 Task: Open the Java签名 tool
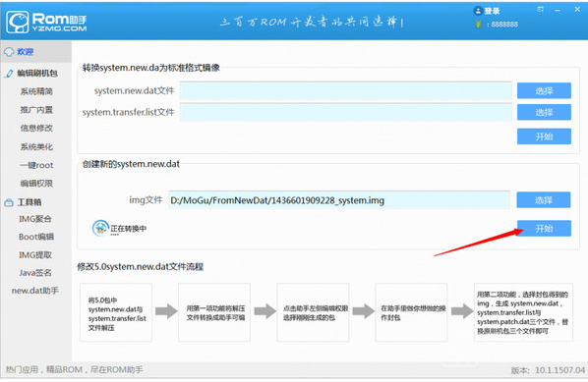35,273
